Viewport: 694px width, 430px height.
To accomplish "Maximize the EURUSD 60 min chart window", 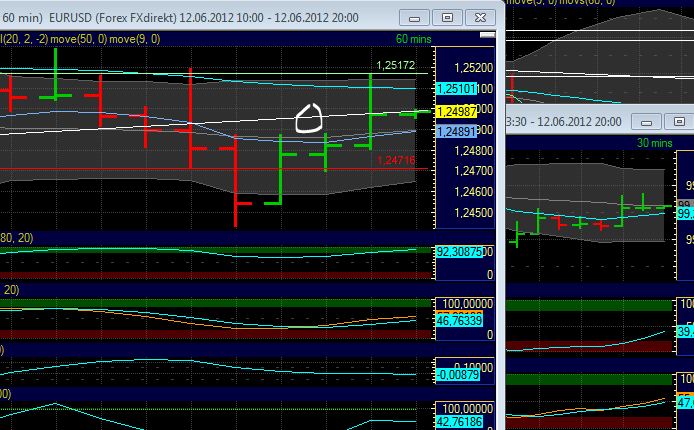I will click(447, 18).
